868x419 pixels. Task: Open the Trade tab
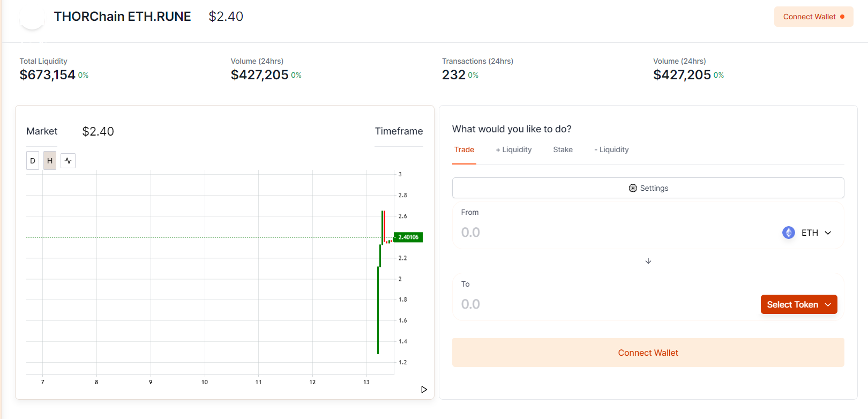pyautogui.click(x=464, y=149)
